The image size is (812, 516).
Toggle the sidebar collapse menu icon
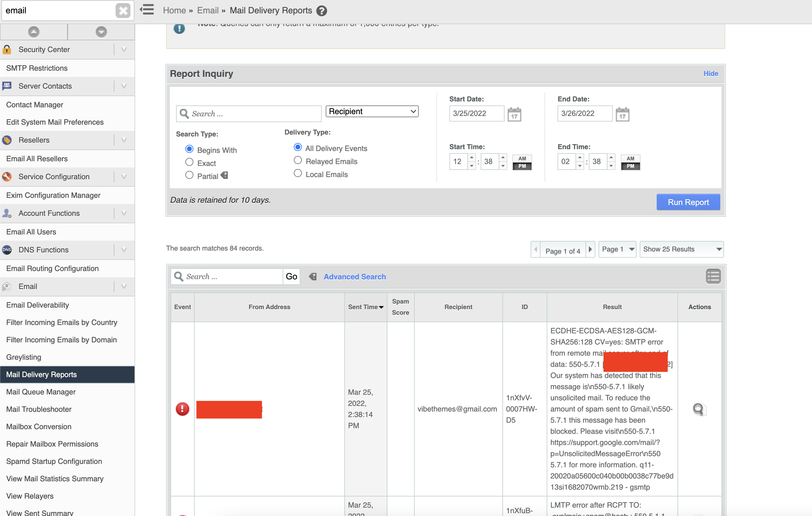pyautogui.click(x=147, y=10)
